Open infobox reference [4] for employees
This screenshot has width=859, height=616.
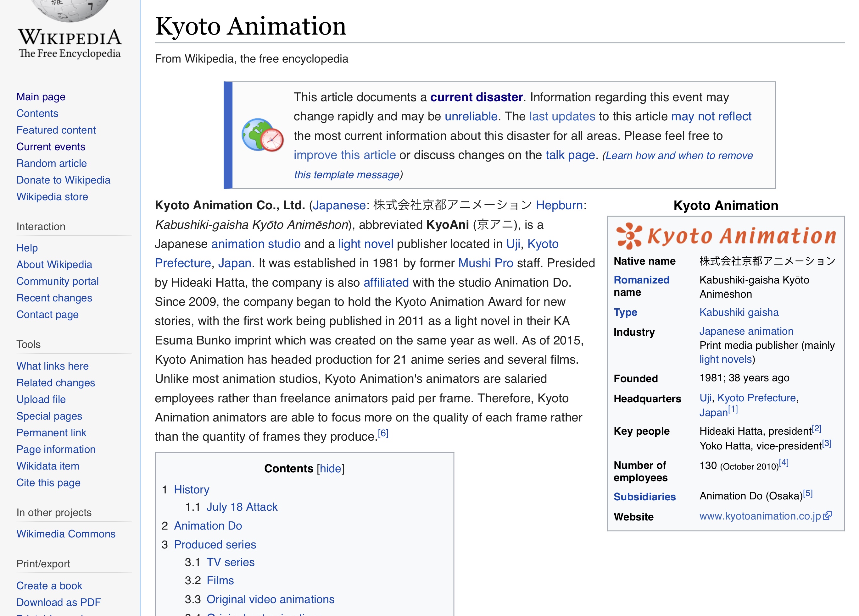(x=784, y=462)
